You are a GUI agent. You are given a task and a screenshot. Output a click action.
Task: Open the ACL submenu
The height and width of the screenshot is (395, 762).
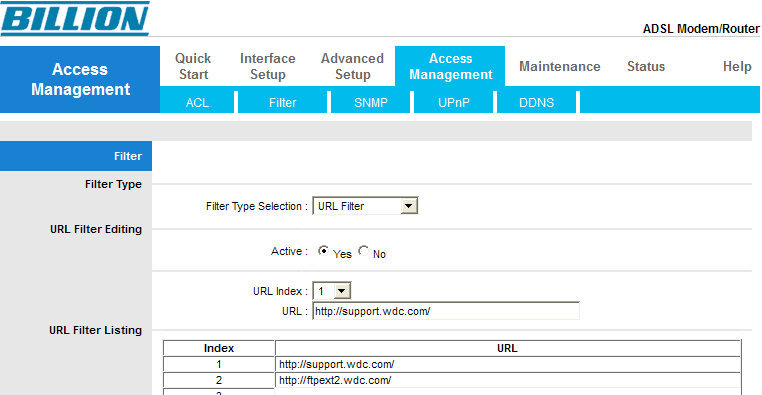197,103
